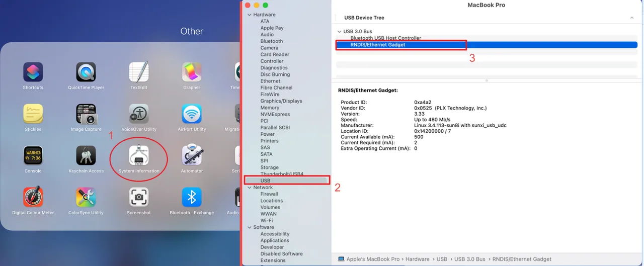Open the Shortcuts app icon
This screenshot has height=266, width=644.
(33, 72)
